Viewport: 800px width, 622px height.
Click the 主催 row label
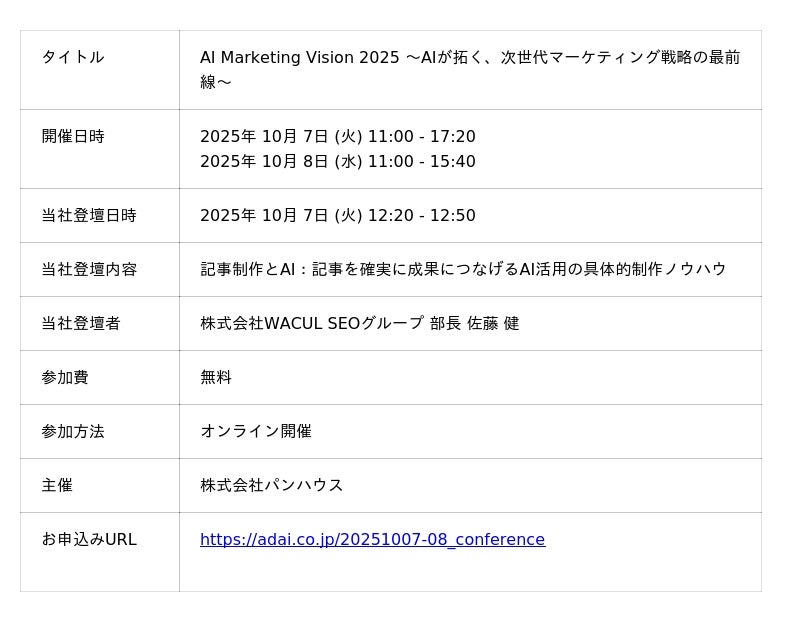[x=57, y=486]
